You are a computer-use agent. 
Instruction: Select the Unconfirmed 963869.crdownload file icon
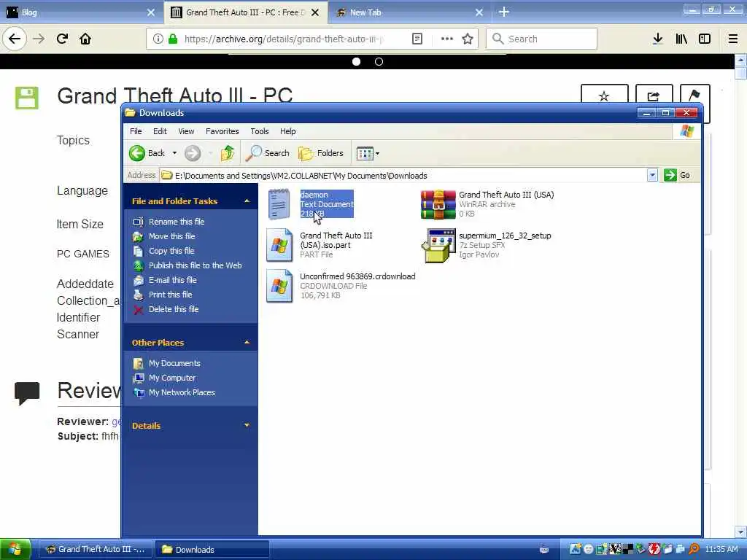[279, 286]
